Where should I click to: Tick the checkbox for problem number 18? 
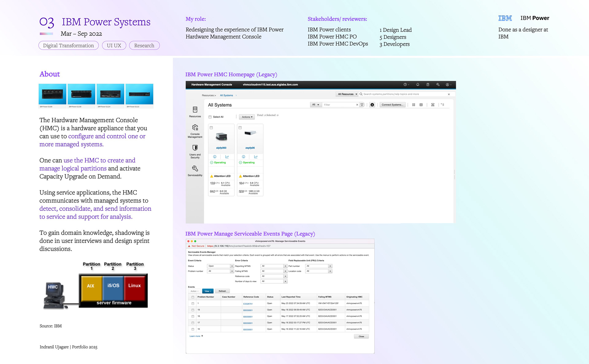tap(193, 317)
